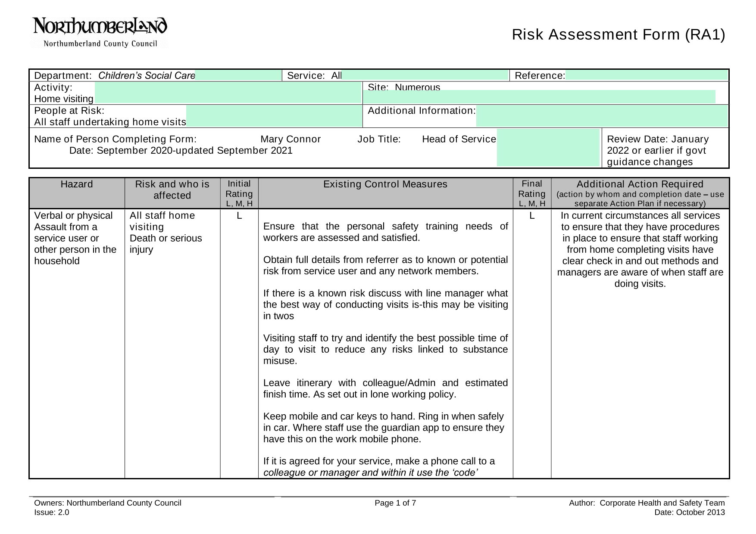This screenshot has width=756, height=534.
Task: Click the Risk Assessment Form (RA1) title
Action: point(619,34)
